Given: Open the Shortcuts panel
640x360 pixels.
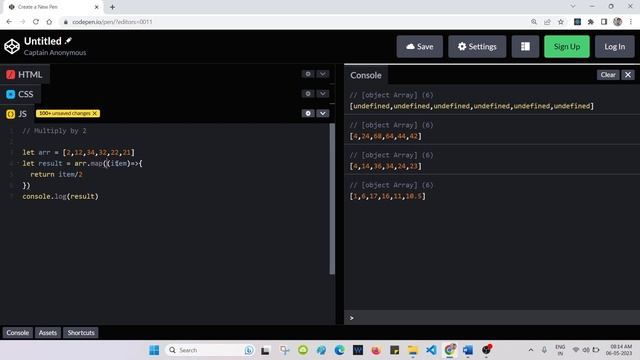Looking at the screenshot, I should tap(81, 333).
